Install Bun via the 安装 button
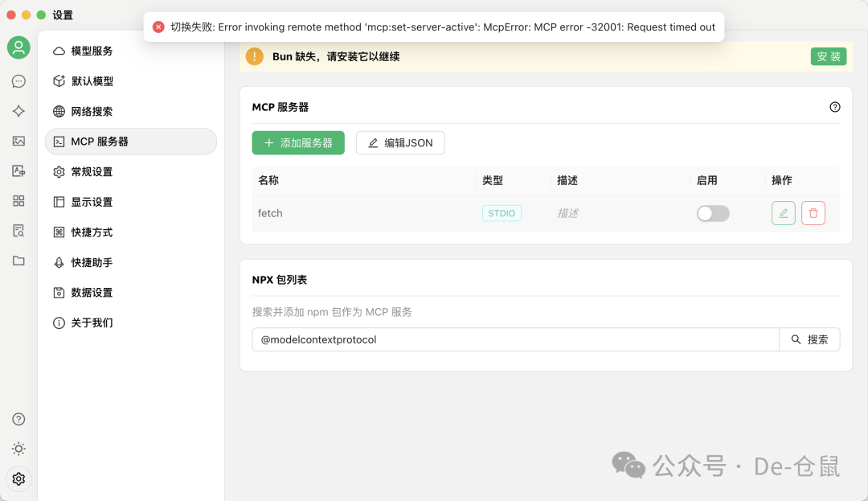868x501 pixels. coord(829,56)
